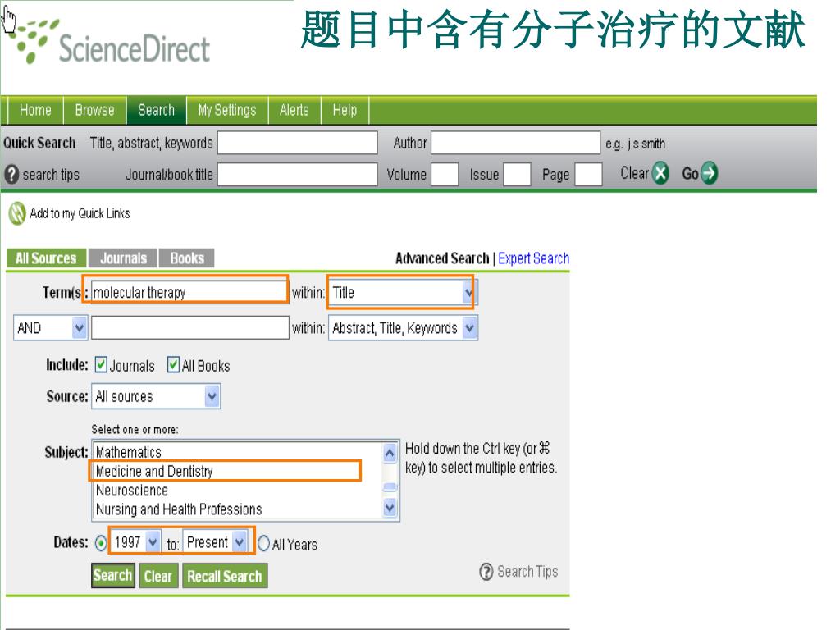840x630 pixels.
Task: Select Medicine and Dentistry in Subject list
Action: pyautogui.click(x=238, y=471)
